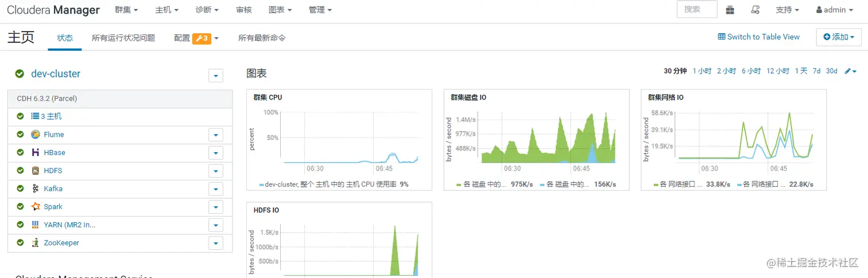Open the chart edit pencil menu
The height and width of the screenshot is (278, 868).
pos(851,71)
